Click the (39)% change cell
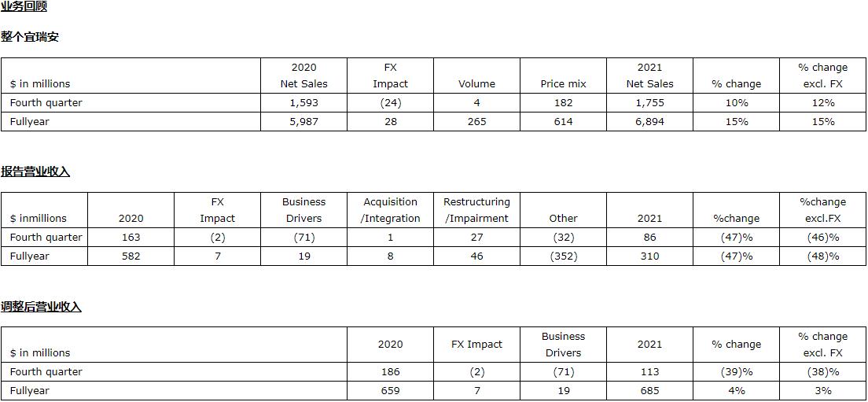 [736, 372]
